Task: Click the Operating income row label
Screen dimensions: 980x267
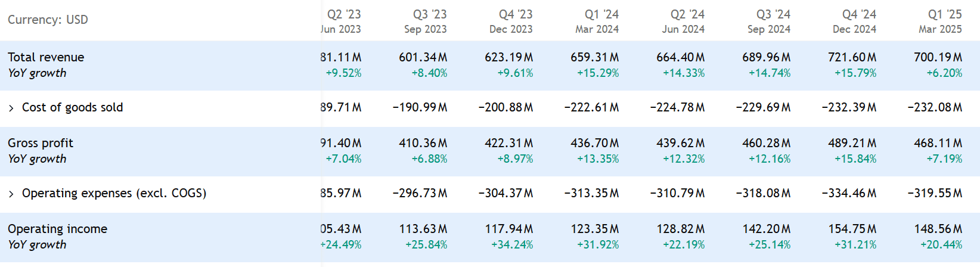Action: point(57,229)
